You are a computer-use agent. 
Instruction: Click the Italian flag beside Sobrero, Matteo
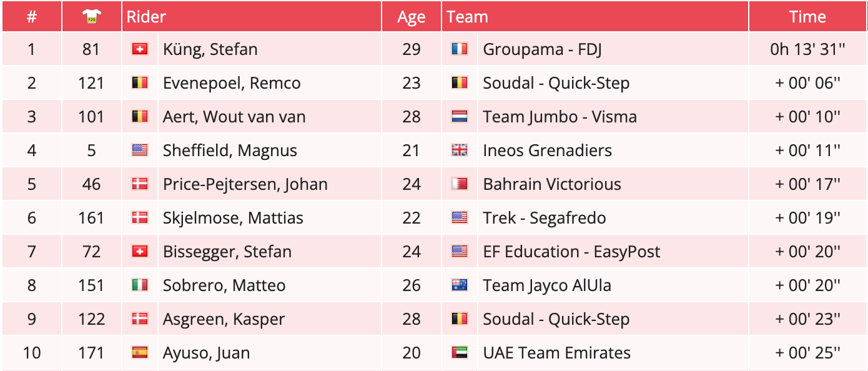pos(140,285)
